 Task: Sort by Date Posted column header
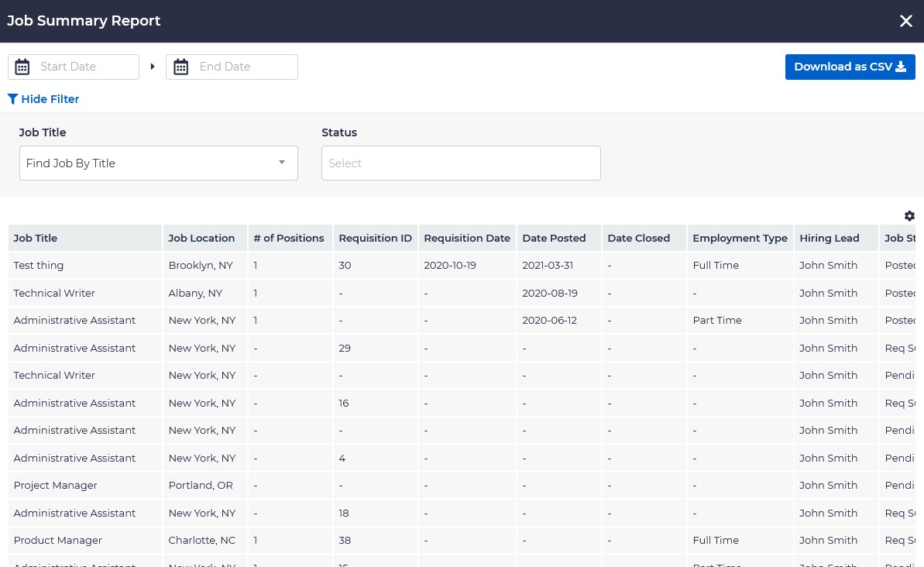(554, 239)
